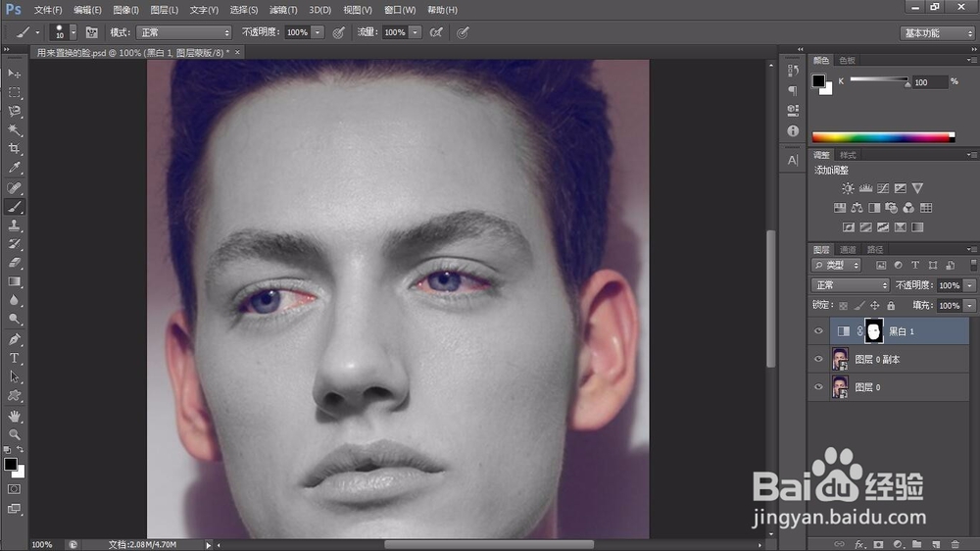Switch to the 色板 tab
The width and height of the screenshot is (980, 551).
pyautogui.click(x=848, y=60)
